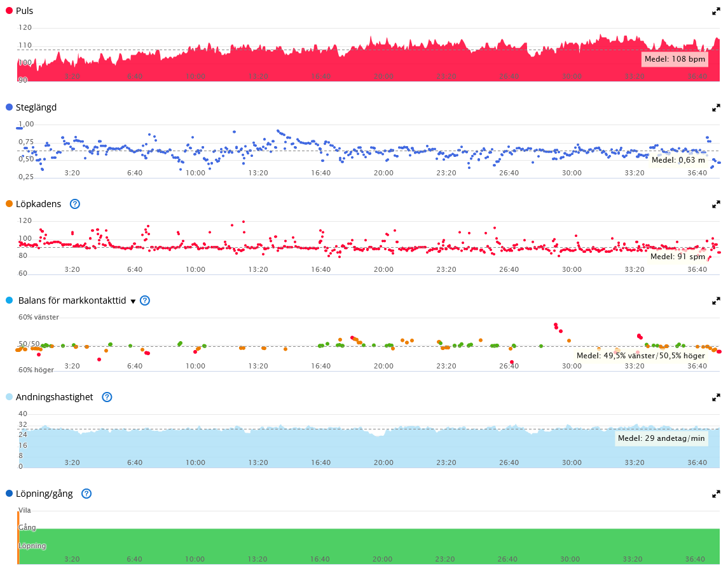The height and width of the screenshot is (573, 728).
Task: Click the Andningshastighet chart title
Action: click(x=54, y=396)
